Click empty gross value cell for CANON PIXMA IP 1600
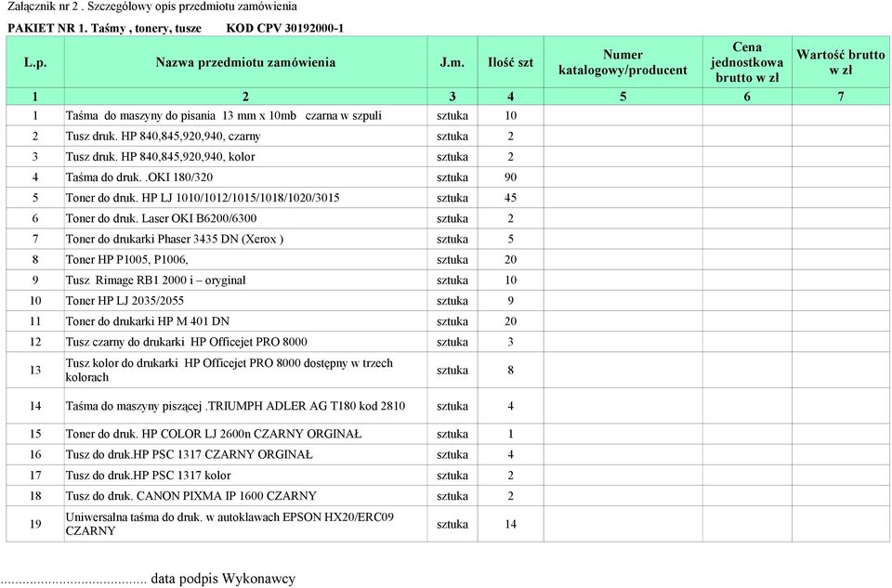This screenshot has width=892, height=588. 841,496
